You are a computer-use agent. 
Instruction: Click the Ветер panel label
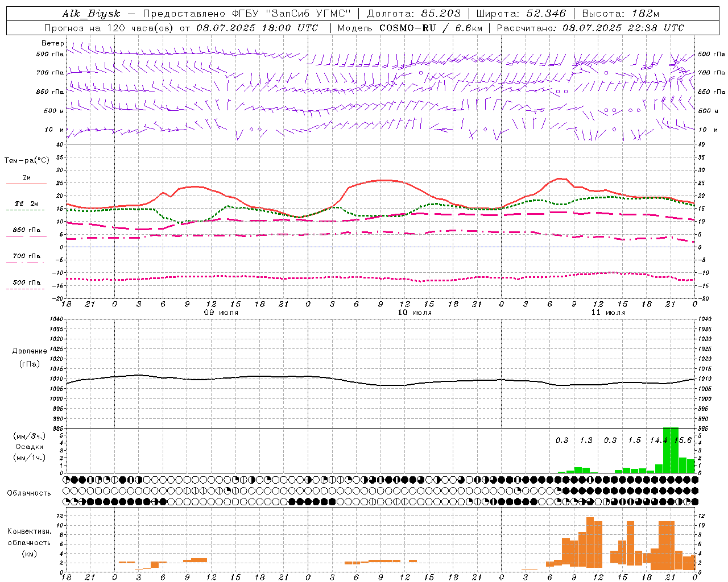(x=53, y=43)
